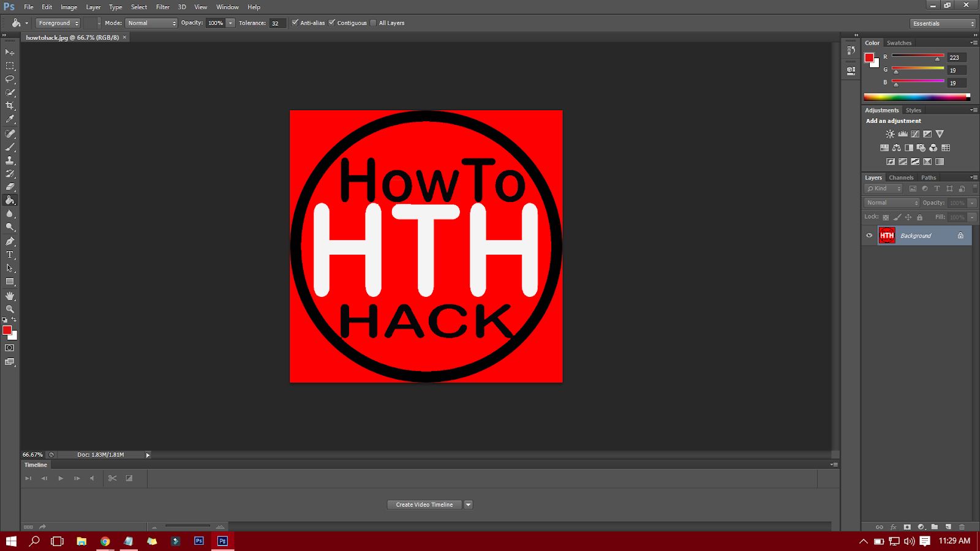Switch to the Channels tab

coord(901,178)
